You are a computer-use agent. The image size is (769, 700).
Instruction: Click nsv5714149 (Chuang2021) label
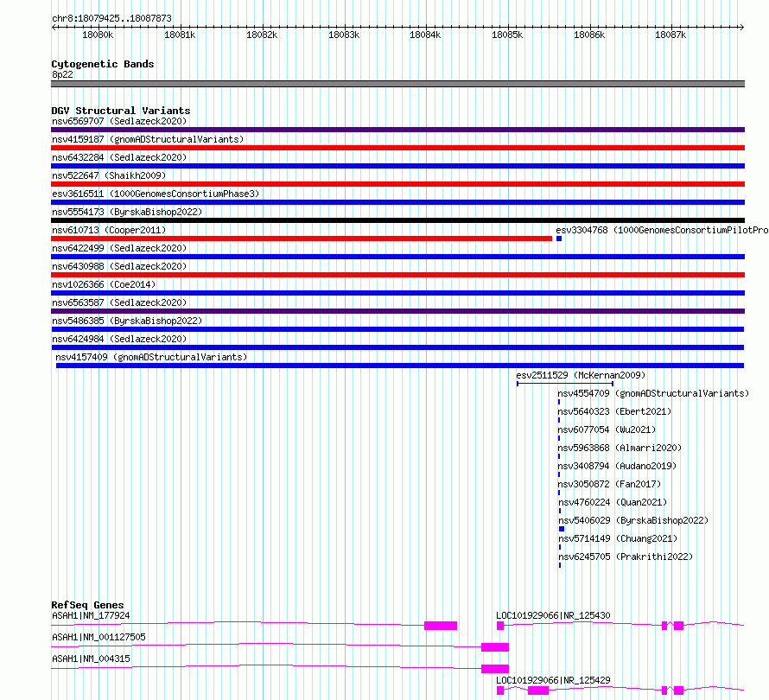(x=618, y=538)
